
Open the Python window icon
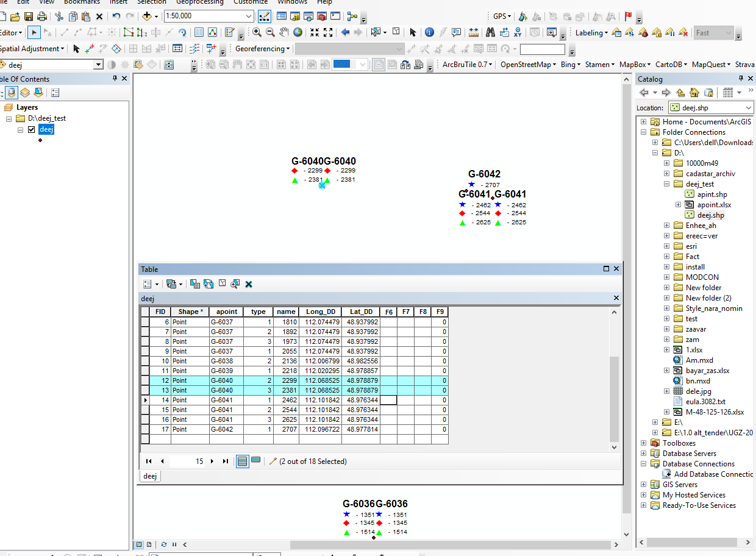coord(335,16)
